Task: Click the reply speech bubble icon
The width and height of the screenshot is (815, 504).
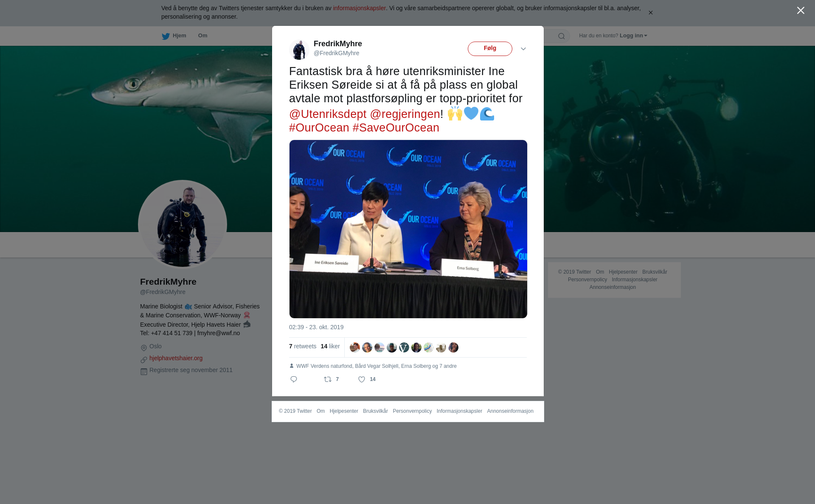Action: coord(294,379)
